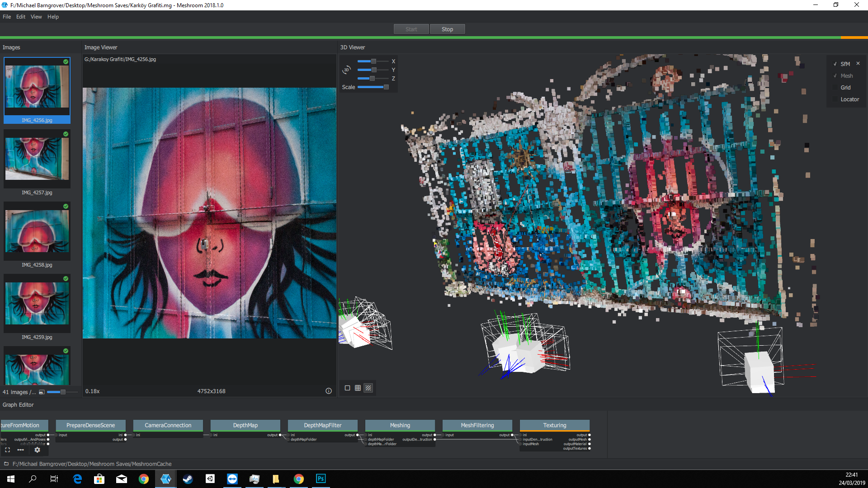Select the textured display mode icon
Screen dimensions: 868x488
[369, 388]
